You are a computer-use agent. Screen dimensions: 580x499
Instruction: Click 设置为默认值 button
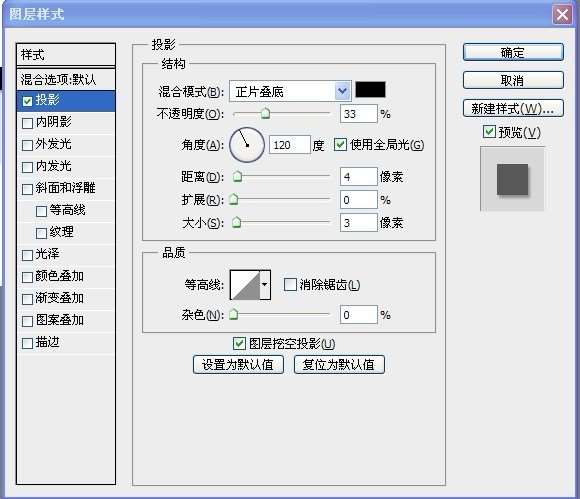point(238,365)
